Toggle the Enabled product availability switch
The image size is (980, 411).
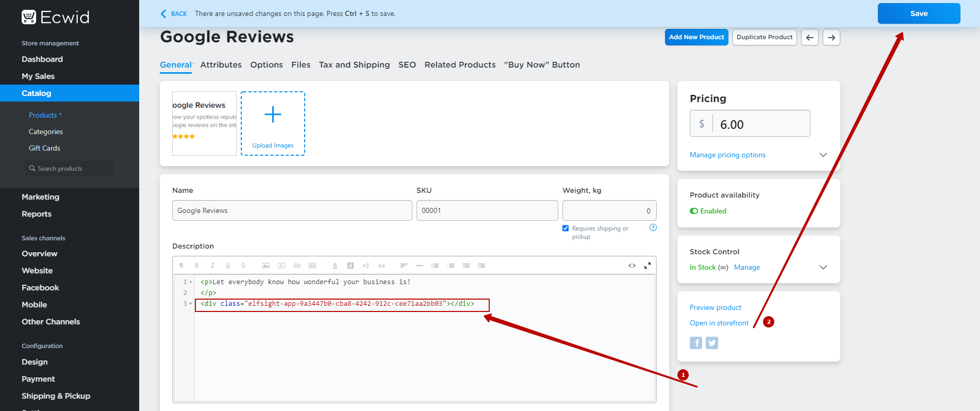(x=694, y=211)
